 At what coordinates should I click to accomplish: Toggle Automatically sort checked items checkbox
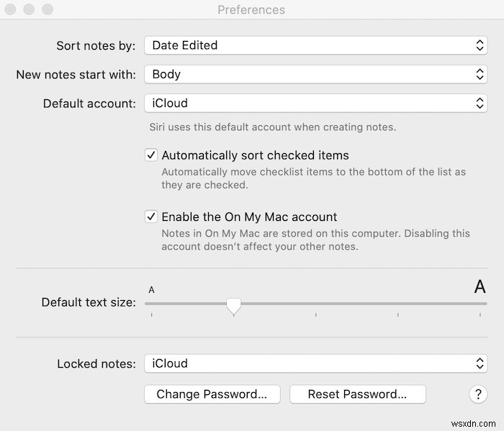(x=150, y=155)
